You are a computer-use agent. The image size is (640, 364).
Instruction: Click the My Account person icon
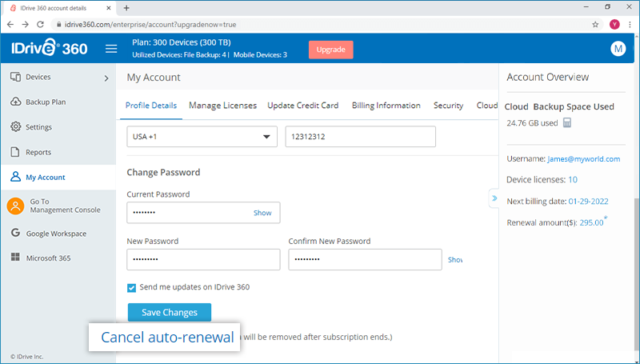pyautogui.click(x=15, y=177)
